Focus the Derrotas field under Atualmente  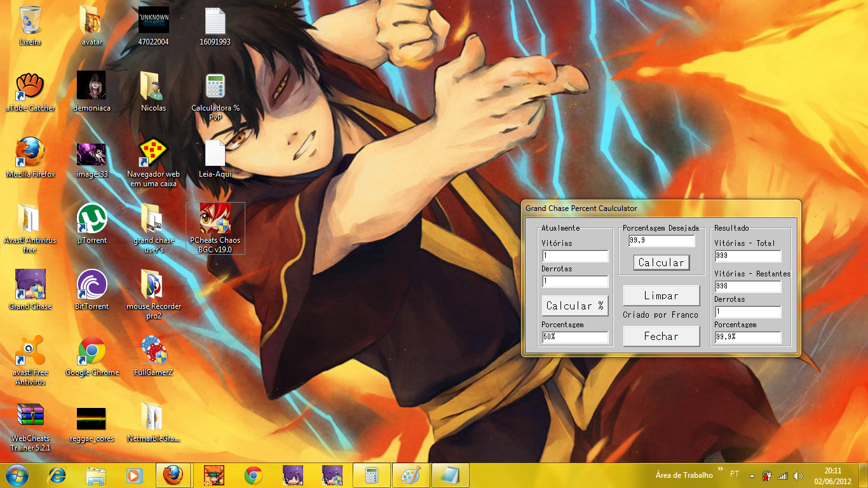575,281
